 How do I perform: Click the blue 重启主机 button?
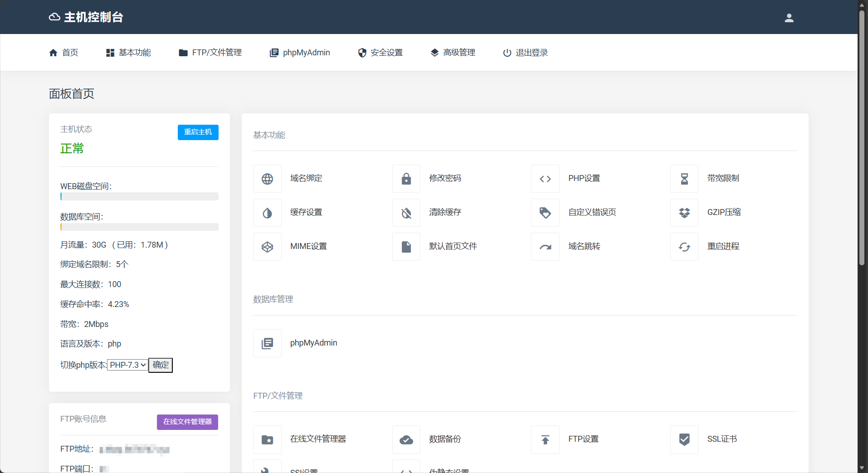(x=198, y=132)
